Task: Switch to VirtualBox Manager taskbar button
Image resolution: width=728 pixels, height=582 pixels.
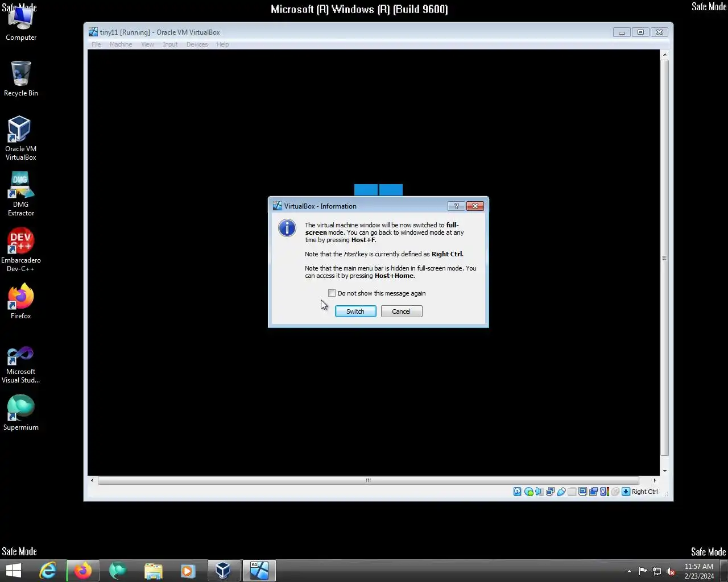Action: point(224,570)
